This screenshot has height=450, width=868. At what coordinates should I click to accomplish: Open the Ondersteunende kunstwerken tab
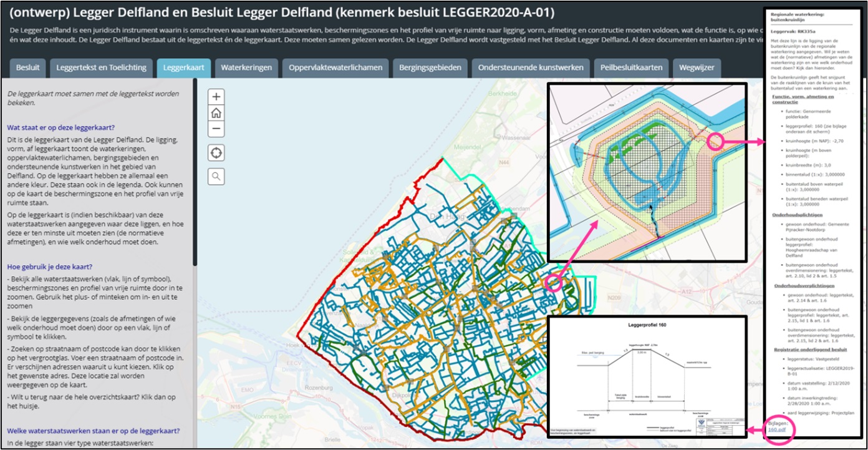(x=530, y=67)
